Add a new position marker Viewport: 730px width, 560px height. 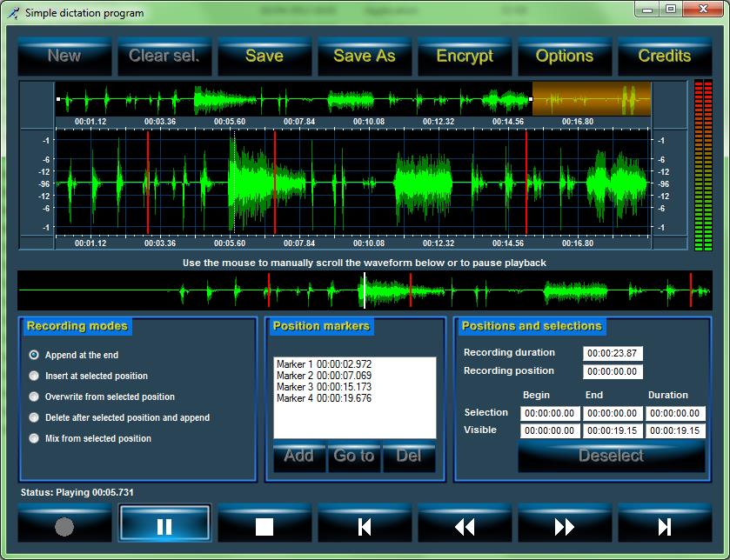(298, 457)
